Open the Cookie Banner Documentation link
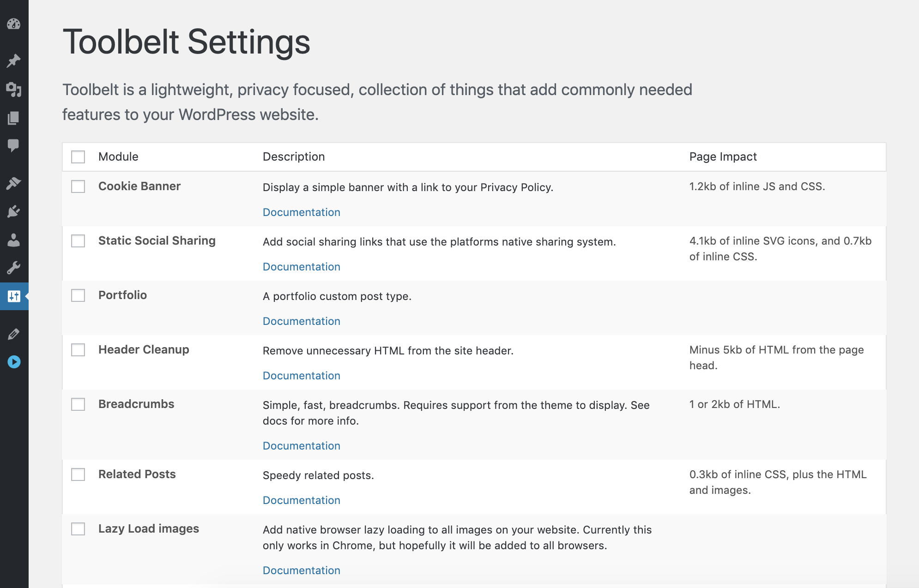 pyautogui.click(x=301, y=212)
